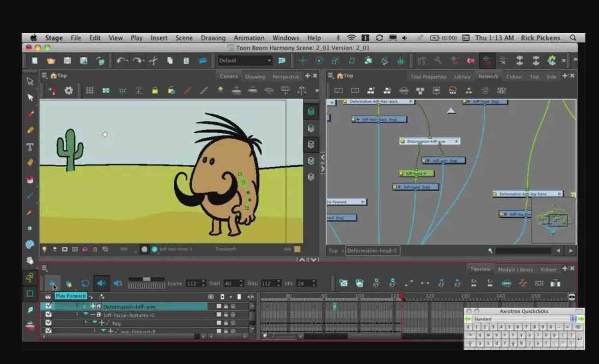This screenshot has height=364, width=599.
Task: Select the Paint bucket tool in sidebar
Action: 30,179
